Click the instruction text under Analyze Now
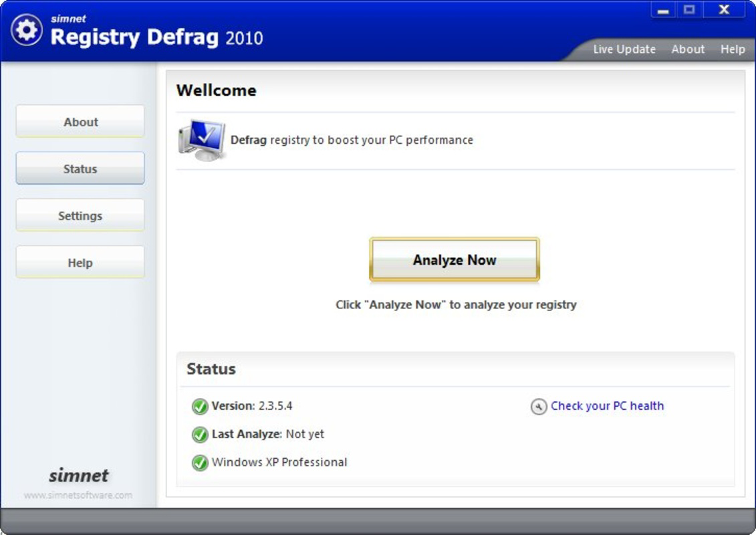Image resolution: width=756 pixels, height=535 pixels. 456,305
